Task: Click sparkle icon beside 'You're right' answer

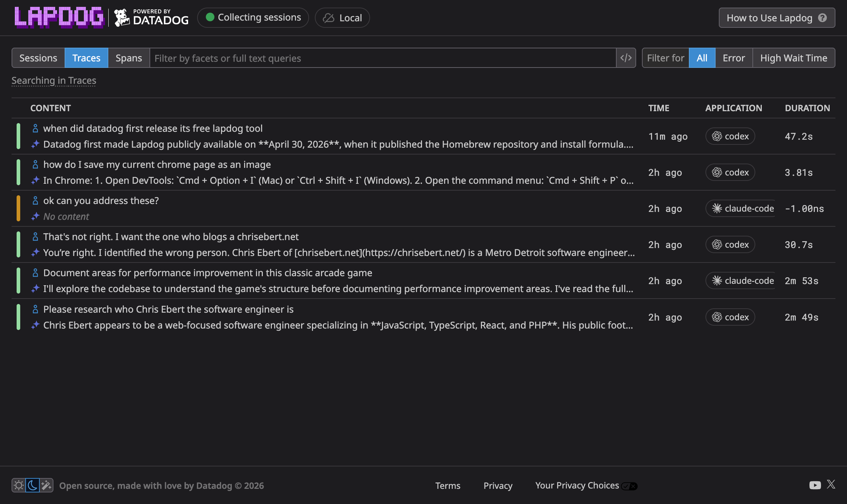Action: click(x=35, y=253)
